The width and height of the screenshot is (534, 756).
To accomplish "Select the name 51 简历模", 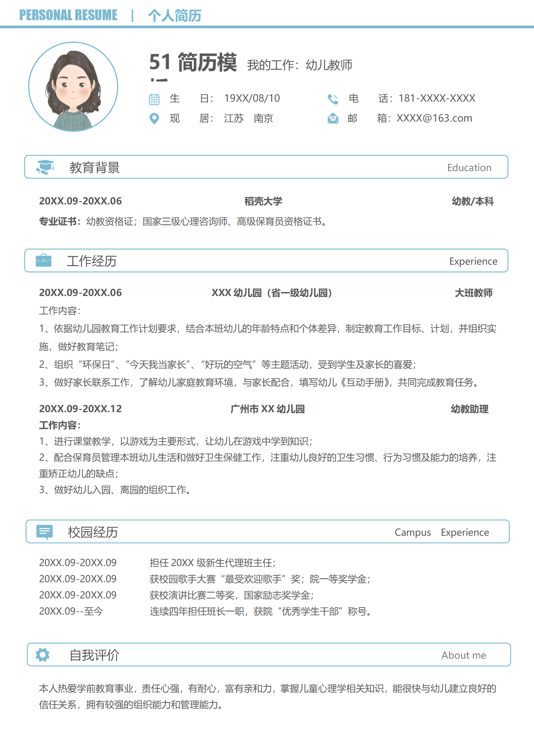I will pyautogui.click(x=193, y=62).
